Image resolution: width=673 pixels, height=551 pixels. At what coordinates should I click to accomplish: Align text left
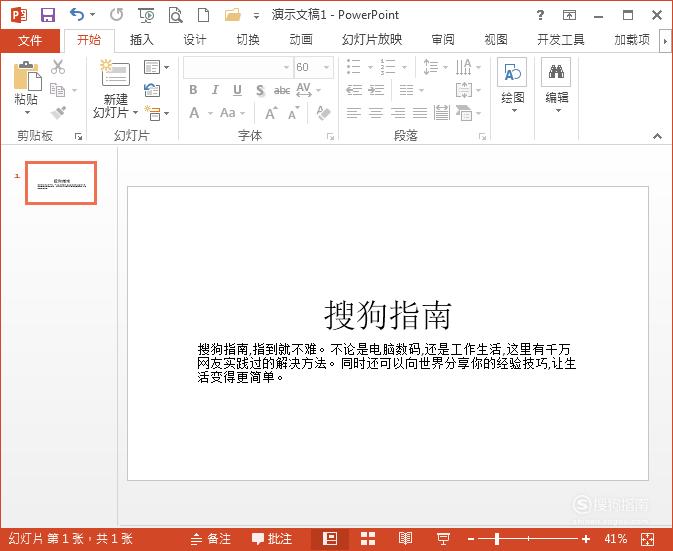(x=354, y=113)
